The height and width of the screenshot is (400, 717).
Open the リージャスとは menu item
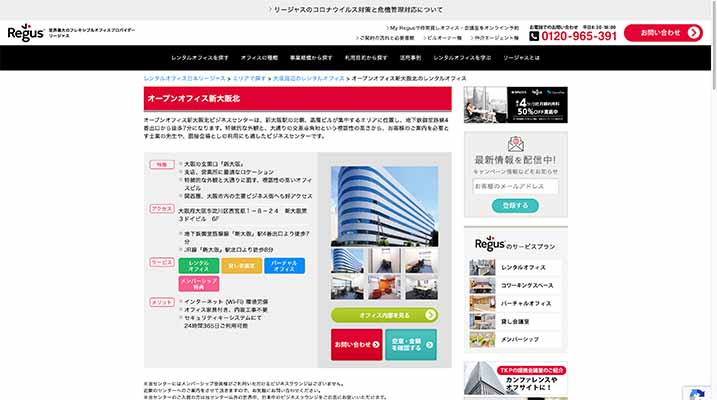[521, 58]
